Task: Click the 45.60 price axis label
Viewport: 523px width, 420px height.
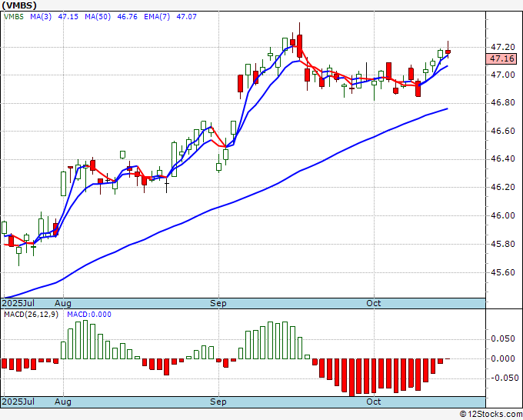Action: point(503,272)
